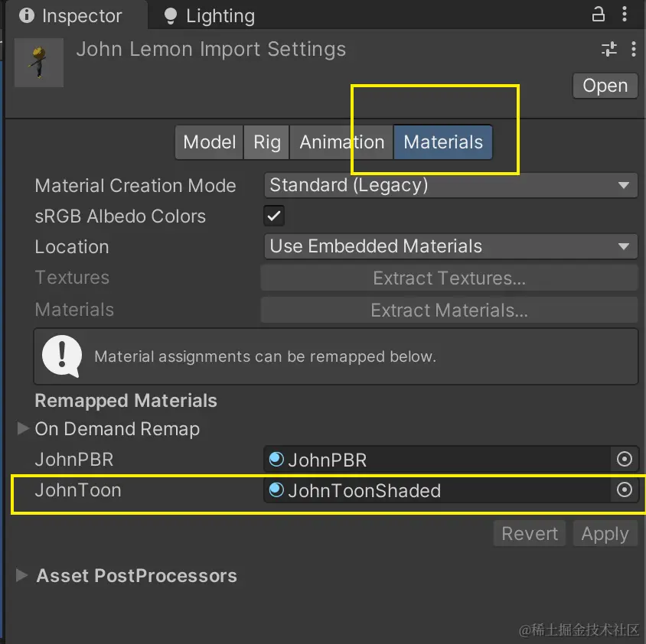This screenshot has height=644, width=646.
Task: Switch to the Animation tab
Action: [341, 142]
